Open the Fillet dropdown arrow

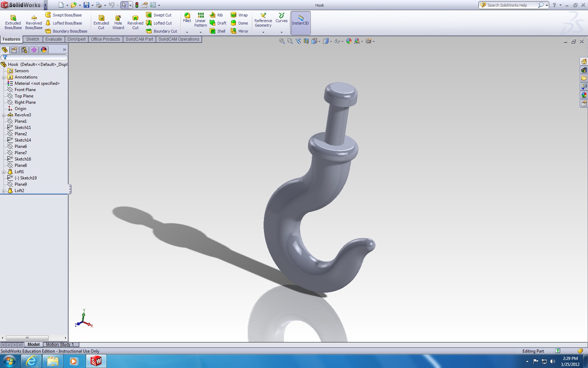pyautogui.click(x=187, y=32)
